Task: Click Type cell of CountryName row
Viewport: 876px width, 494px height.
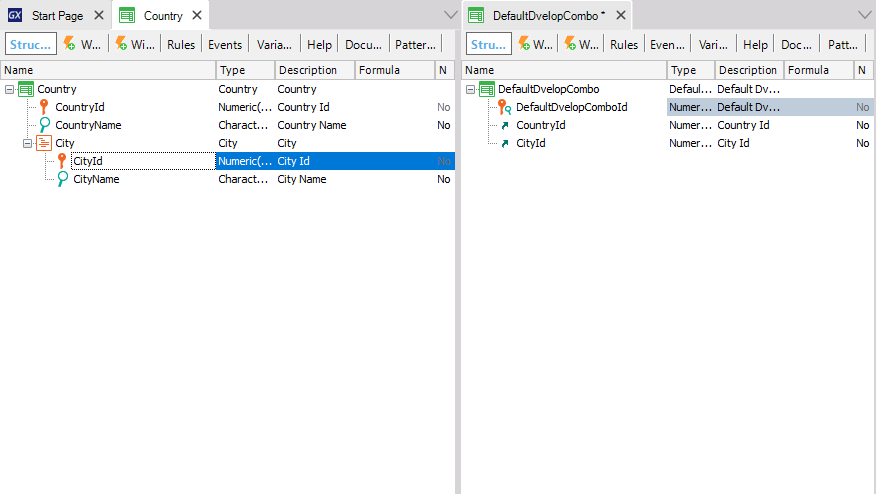Action: [243, 125]
